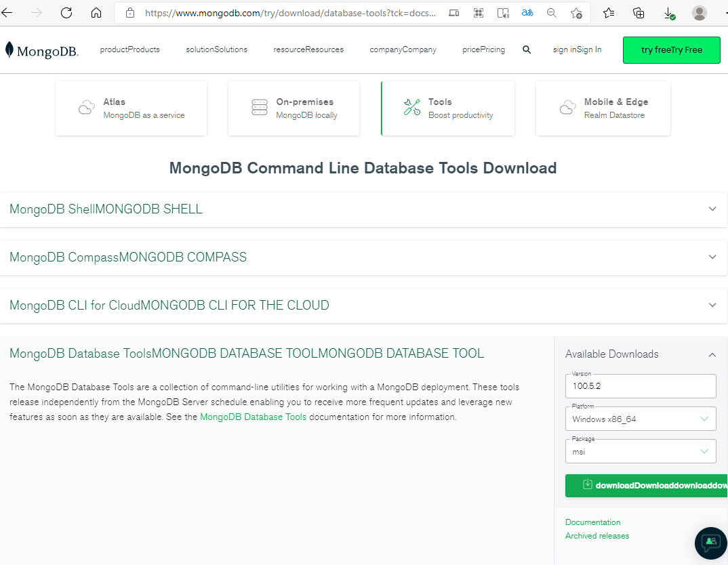Click the Sign In link
728x565 pixels.
(577, 49)
